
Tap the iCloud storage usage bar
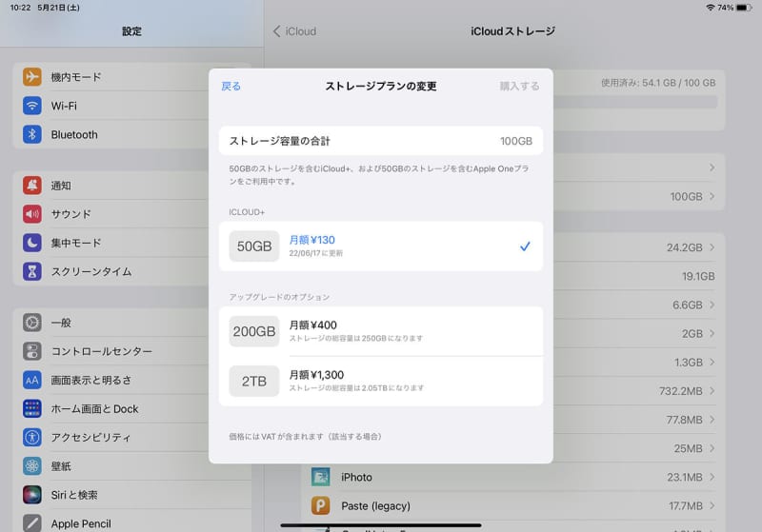[x=635, y=102]
